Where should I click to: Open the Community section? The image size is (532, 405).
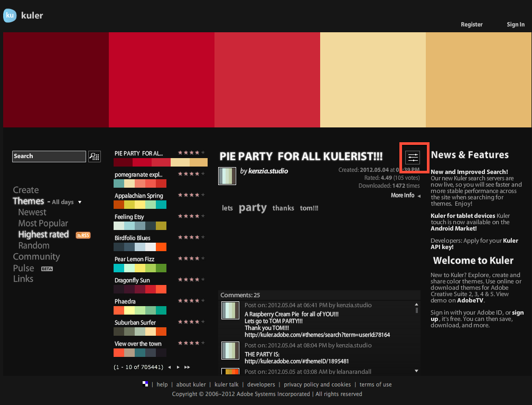(x=36, y=256)
